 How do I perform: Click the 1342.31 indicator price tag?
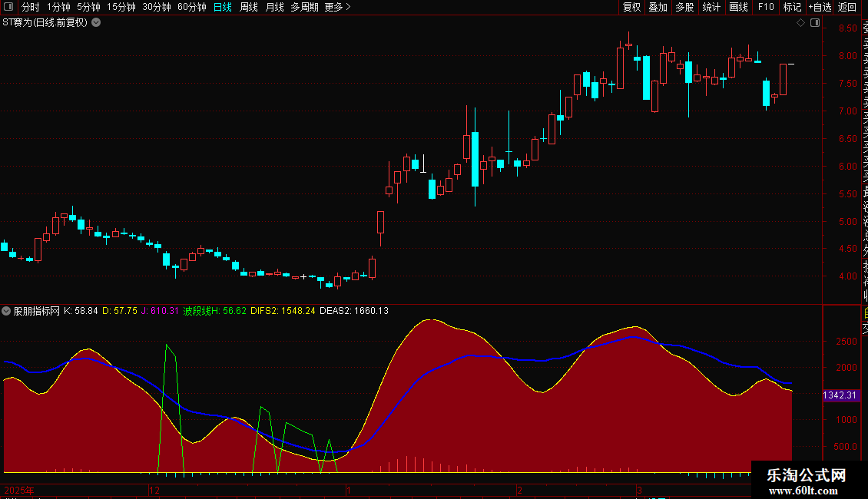pyautogui.click(x=840, y=395)
